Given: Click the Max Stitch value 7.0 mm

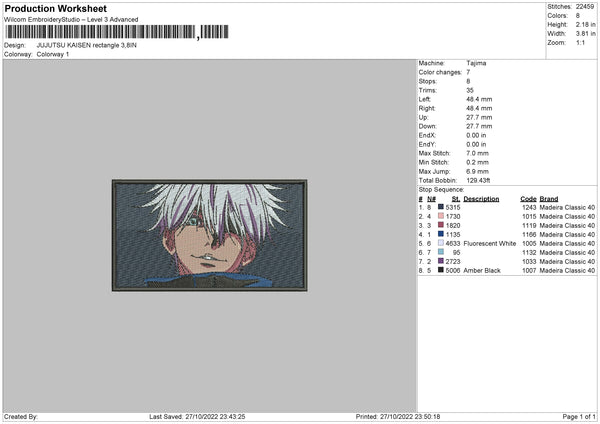Looking at the screenshot, I should [478, 153].
